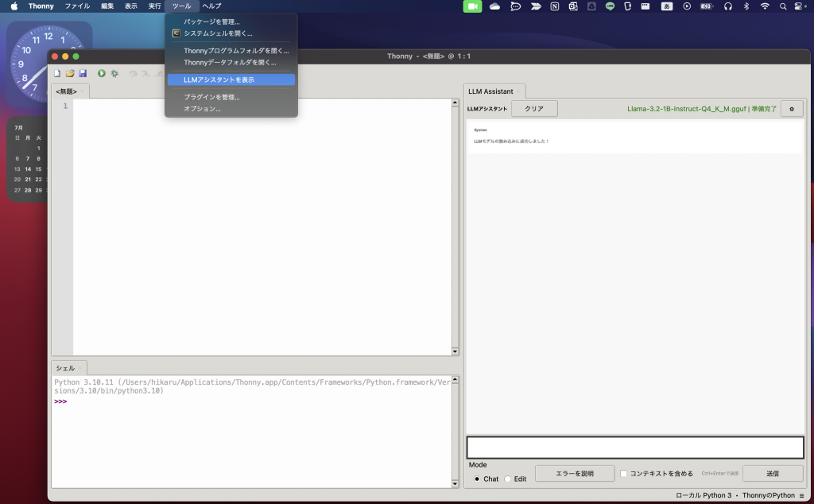
Task: Start debugging with the bug icon
Action: click(114, 74)
